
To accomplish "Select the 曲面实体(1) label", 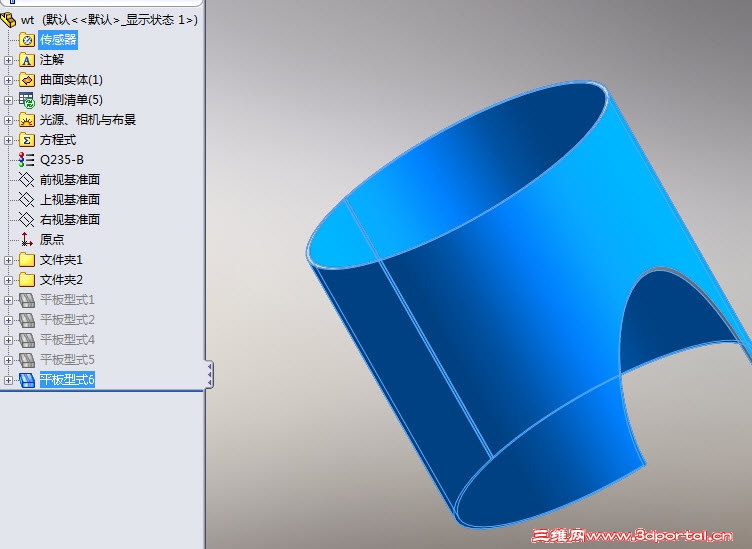I will pyautogui.click(x=71, y=80).
